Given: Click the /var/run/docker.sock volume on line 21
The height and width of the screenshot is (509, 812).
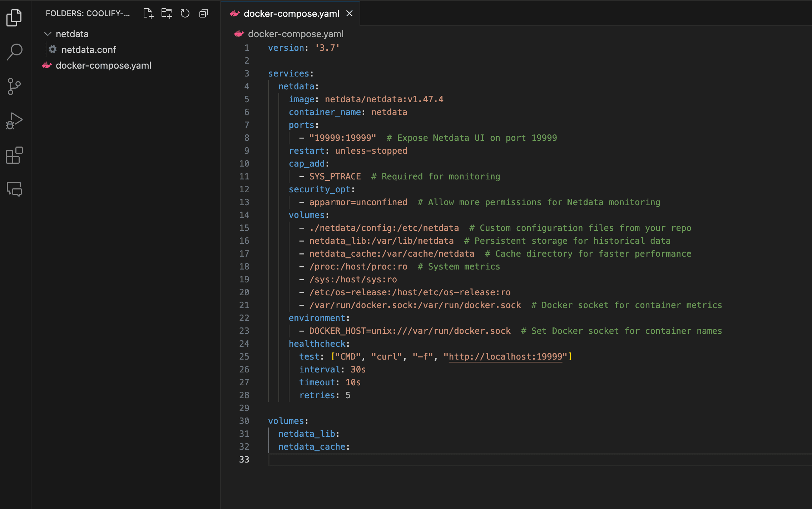Looking at the screenshot, I should [415, 305].
